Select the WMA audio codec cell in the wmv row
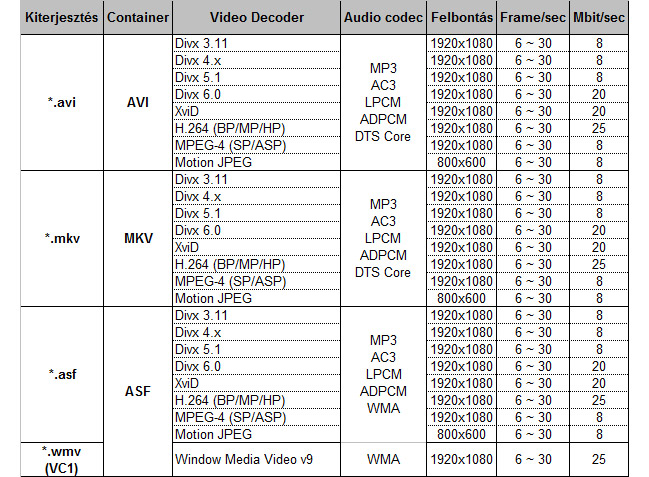The image size is (649, 477). pos(384,458)
